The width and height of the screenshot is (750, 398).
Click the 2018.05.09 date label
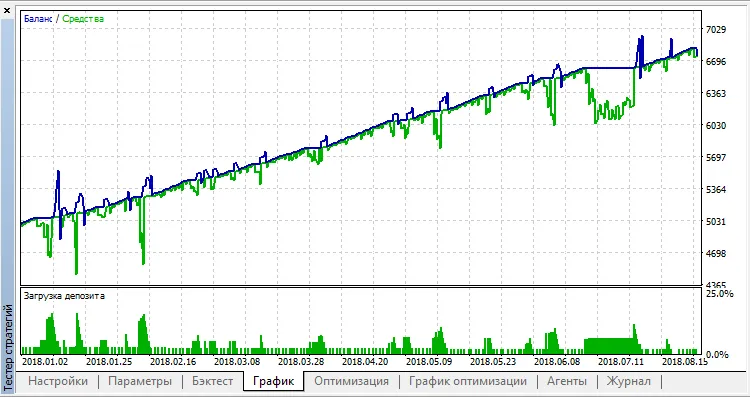[x=429, y=361]
